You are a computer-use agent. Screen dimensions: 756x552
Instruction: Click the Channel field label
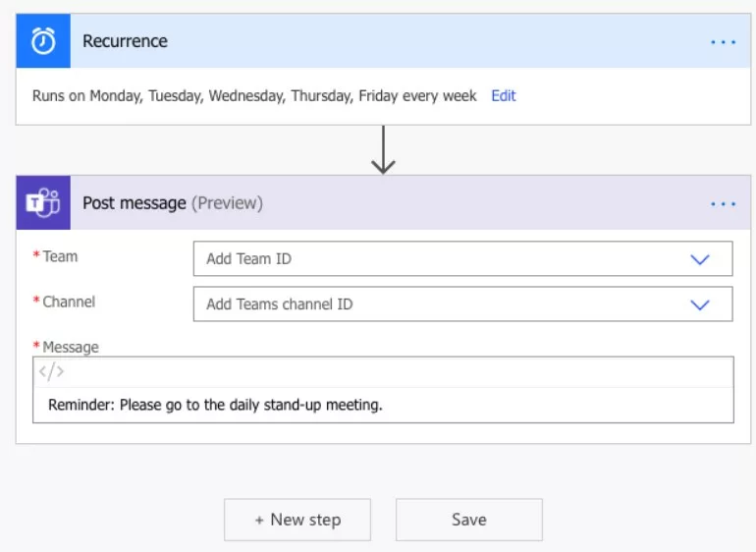coord(69,302)
